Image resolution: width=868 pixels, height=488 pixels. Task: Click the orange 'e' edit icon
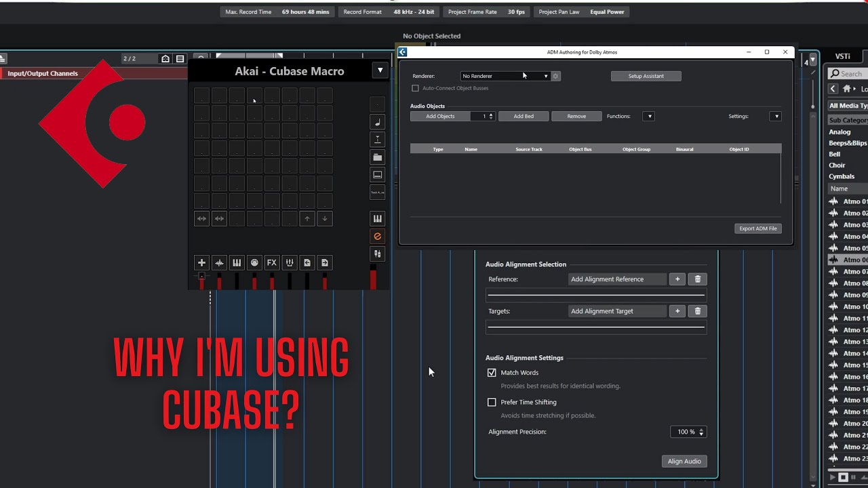pyautogui.click(x=378, y=236)
